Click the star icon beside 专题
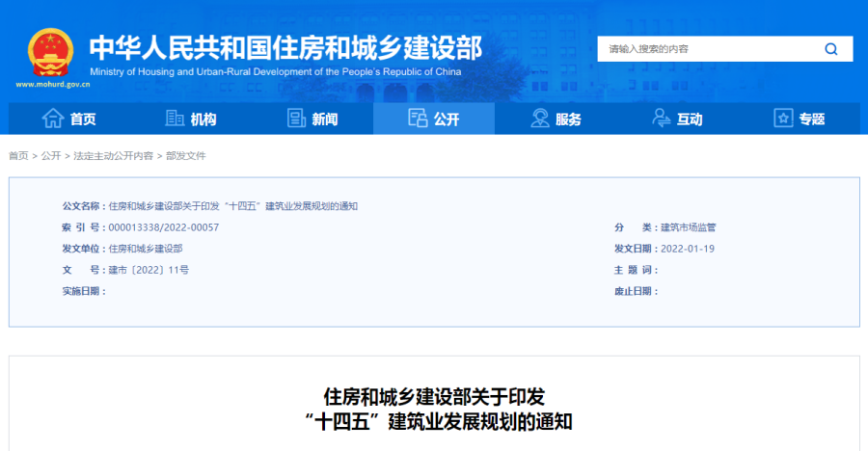Viewport: 868px width, 451px height. pyautogui.click(x=783, y=118)
